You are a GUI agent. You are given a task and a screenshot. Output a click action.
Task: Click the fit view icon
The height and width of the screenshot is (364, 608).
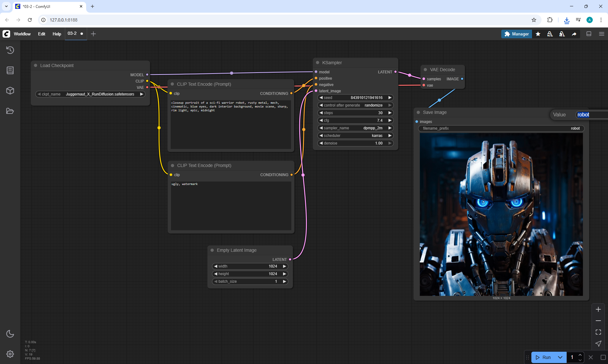click(x=598, y=332)
